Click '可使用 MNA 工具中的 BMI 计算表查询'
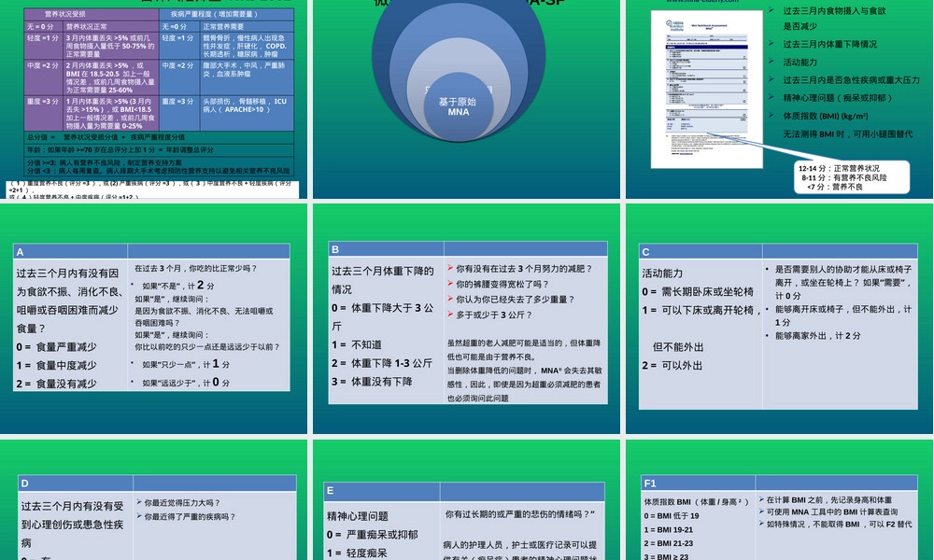This screenshot has height=560, width=934. click(x=831, y=511)
